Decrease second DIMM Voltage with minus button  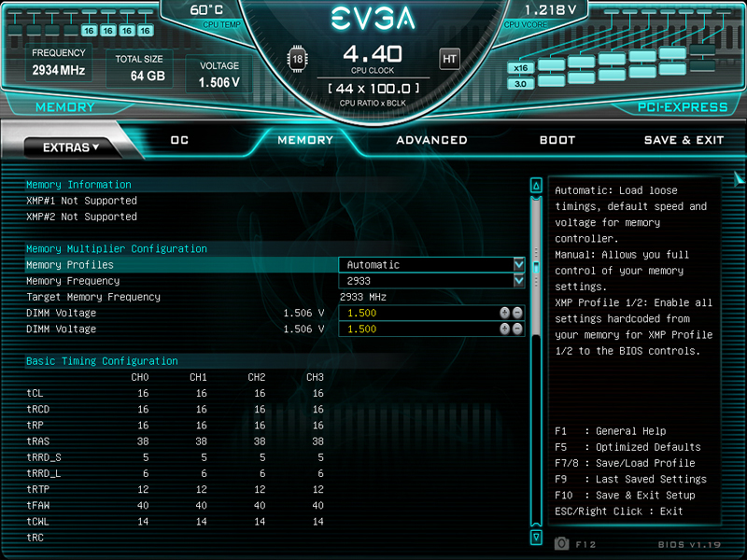[517, 329]
